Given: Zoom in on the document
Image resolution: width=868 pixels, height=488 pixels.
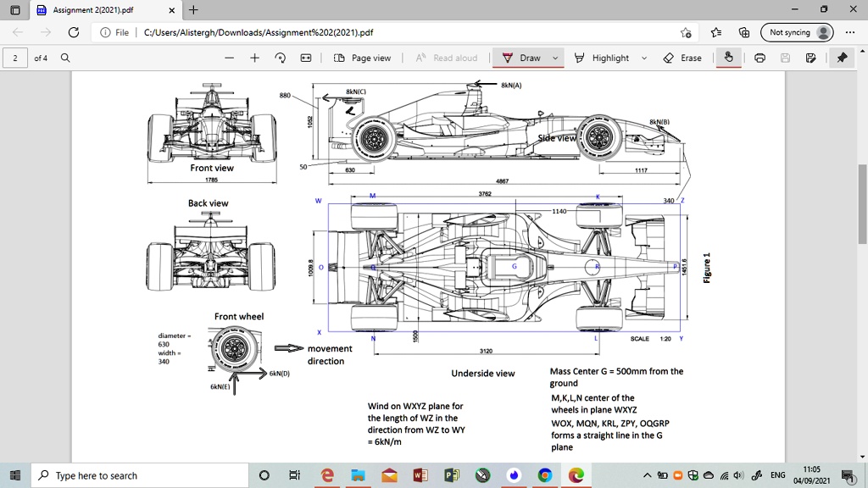Looking at the screenshot, I should (254, 58).
